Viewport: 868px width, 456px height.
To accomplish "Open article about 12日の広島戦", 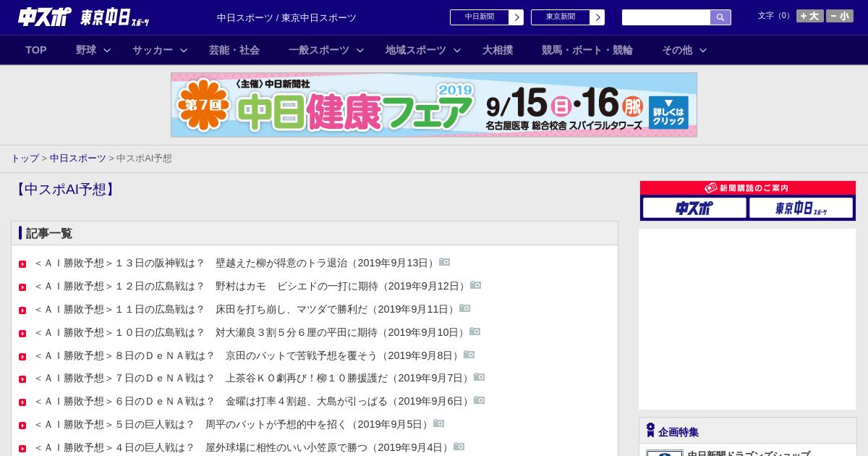I will click(251, 286).
